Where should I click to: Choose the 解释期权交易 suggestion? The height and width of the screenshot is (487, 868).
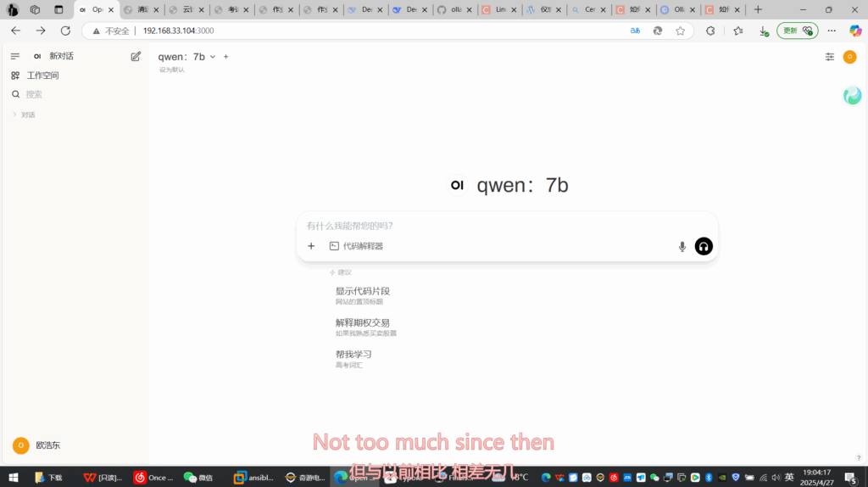click(365, 327)
